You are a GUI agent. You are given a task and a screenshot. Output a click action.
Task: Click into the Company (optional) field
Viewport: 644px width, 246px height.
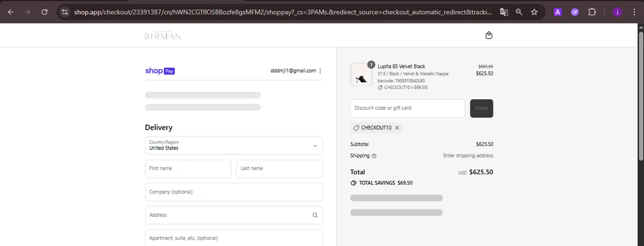point(234,192)
